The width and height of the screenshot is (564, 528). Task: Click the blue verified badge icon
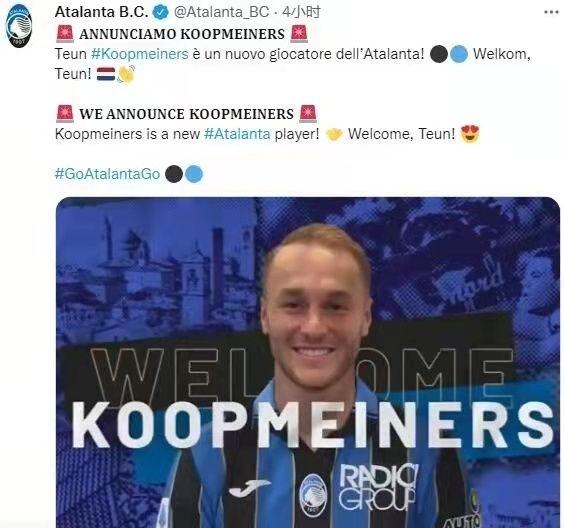coord(160,13)
